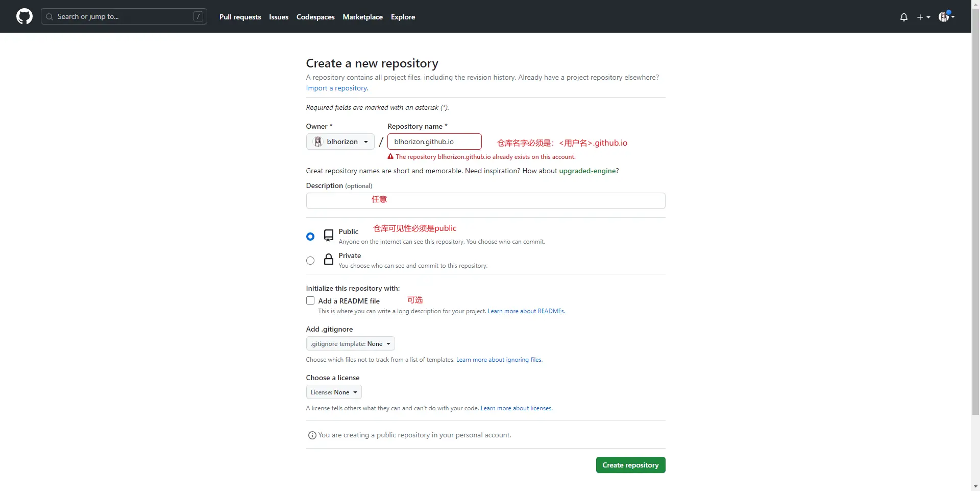
Task: Open the notifications bell
Action: 904,17
